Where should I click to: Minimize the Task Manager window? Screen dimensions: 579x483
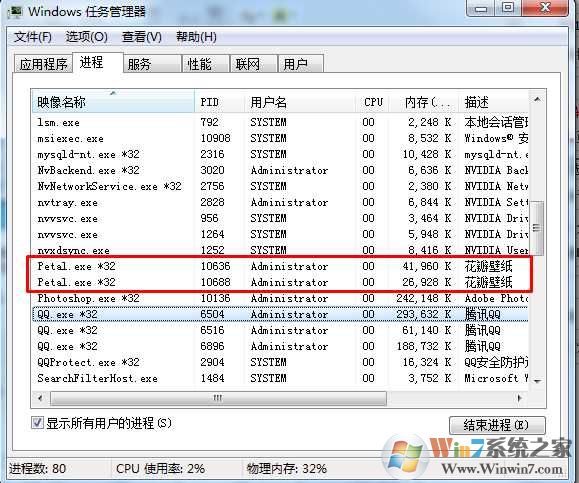[481, 8]
